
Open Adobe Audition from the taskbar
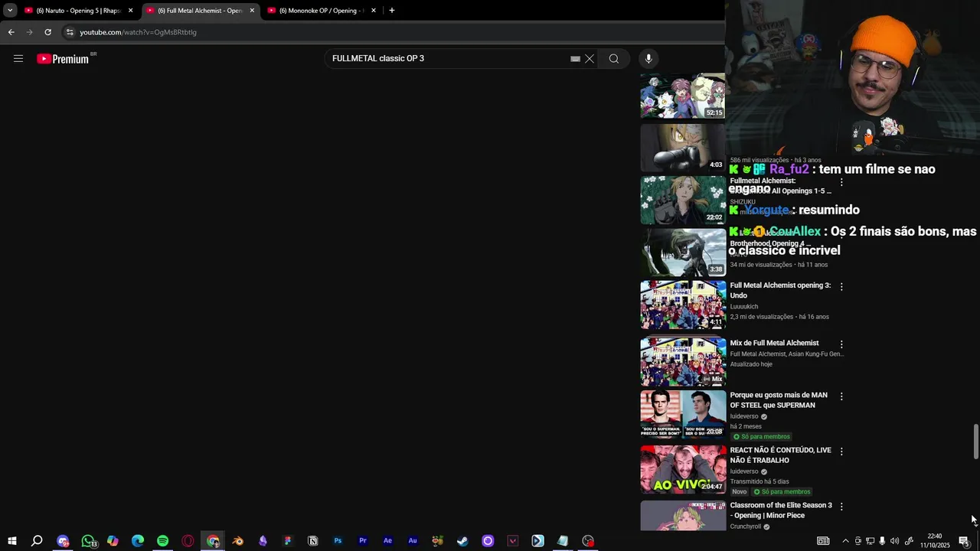pyautogui.click(x=413, y=541)
